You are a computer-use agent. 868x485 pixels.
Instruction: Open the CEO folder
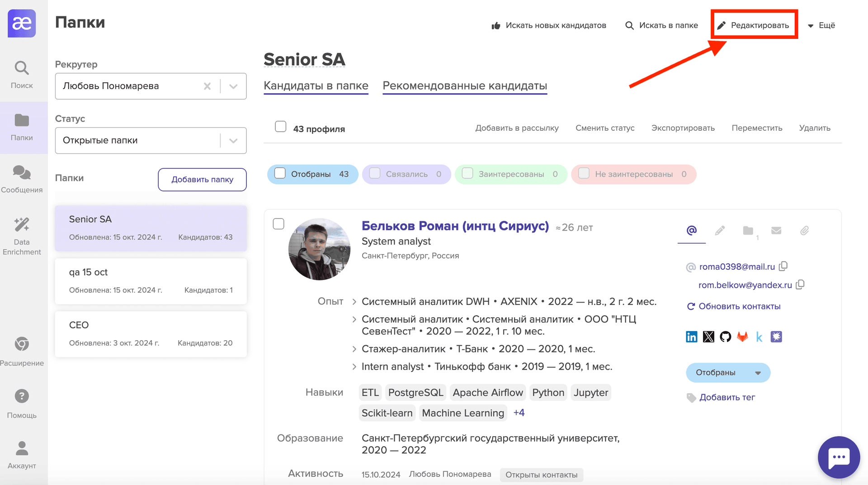click(151, 334)
